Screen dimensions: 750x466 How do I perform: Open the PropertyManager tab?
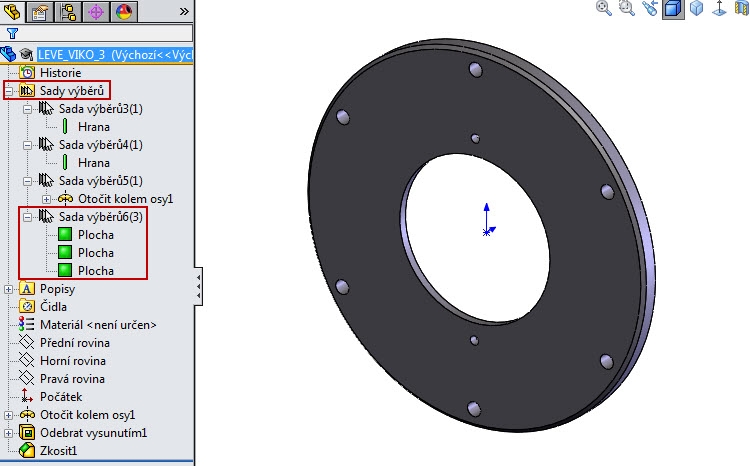coord(41,12)
